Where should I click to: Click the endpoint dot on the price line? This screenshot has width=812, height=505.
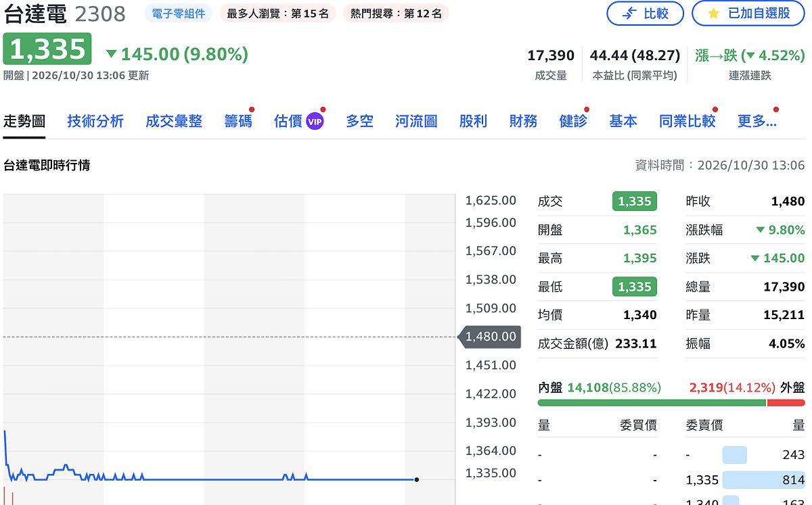417,480
